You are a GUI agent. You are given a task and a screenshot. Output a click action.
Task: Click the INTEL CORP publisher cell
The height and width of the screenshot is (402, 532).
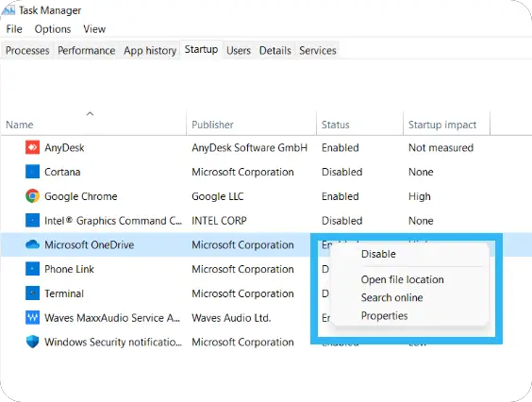click(219, 221)
